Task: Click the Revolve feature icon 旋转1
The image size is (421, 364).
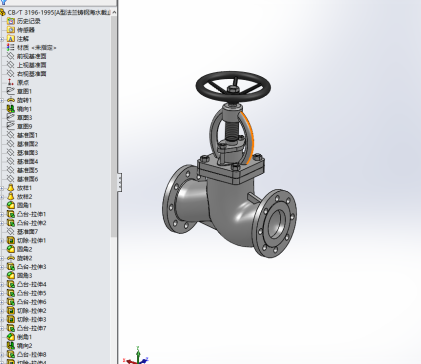Action: point(11,100)
